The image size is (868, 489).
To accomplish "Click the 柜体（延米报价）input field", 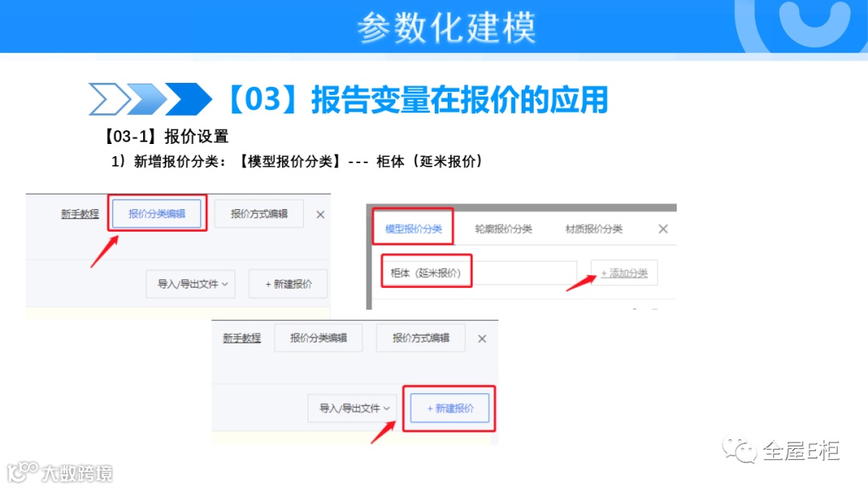I will point(479,273).
